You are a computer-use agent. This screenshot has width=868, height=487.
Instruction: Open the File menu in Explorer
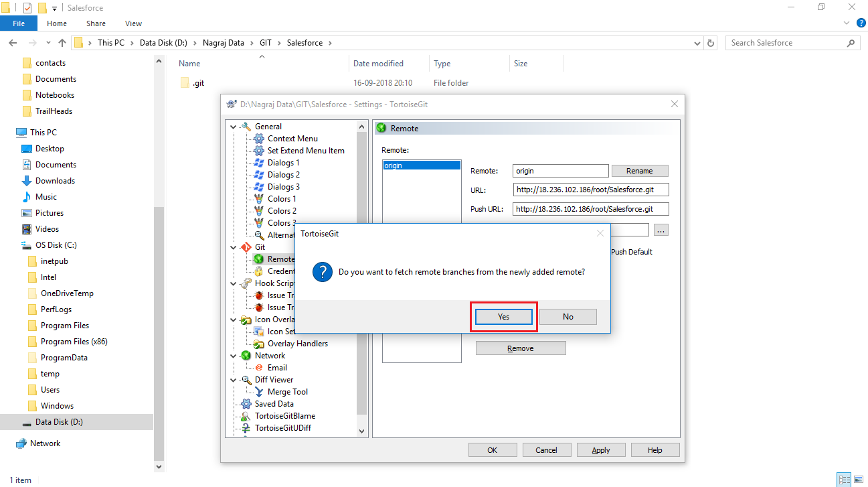[19, 23]
